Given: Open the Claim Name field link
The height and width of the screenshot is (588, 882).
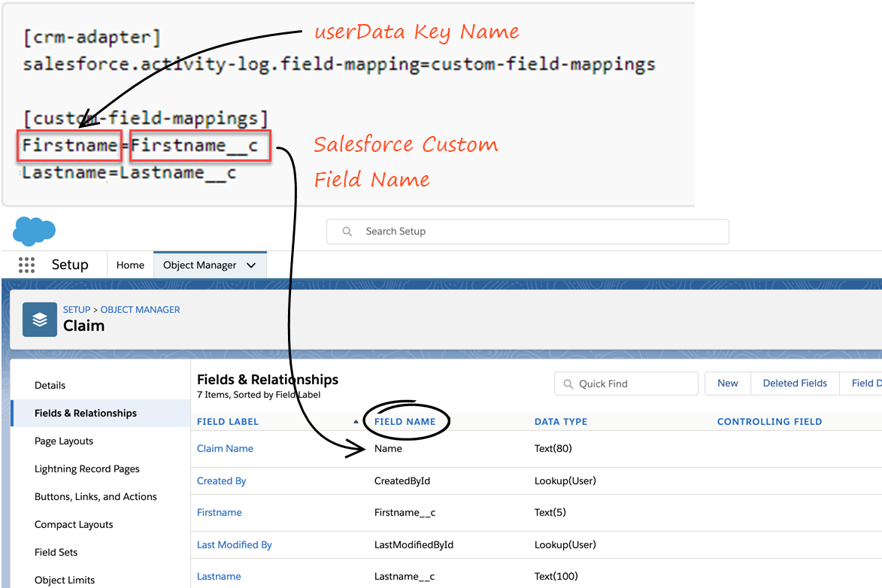Looking at the screenshot, I should coord(225,449).
